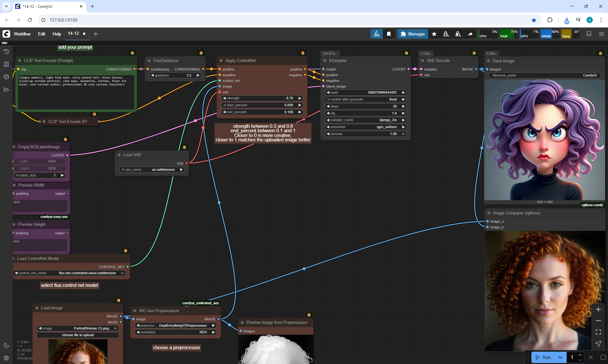Click the share arrow icon in toolbar
608x364 pixels.
click(470, 34)
